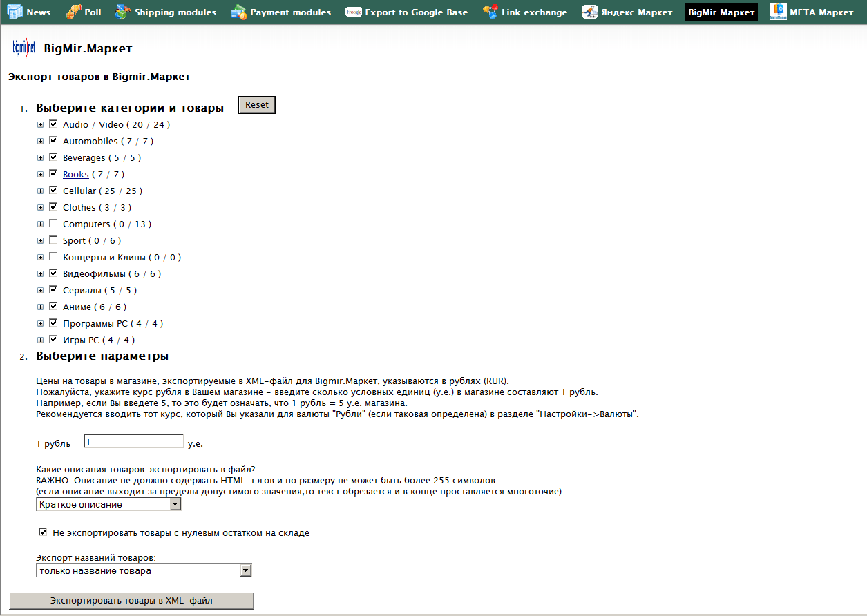Viewport: 867px width, 616px height.
Task: Select the BigMir.Маркет tab
Action: point(721,12)
